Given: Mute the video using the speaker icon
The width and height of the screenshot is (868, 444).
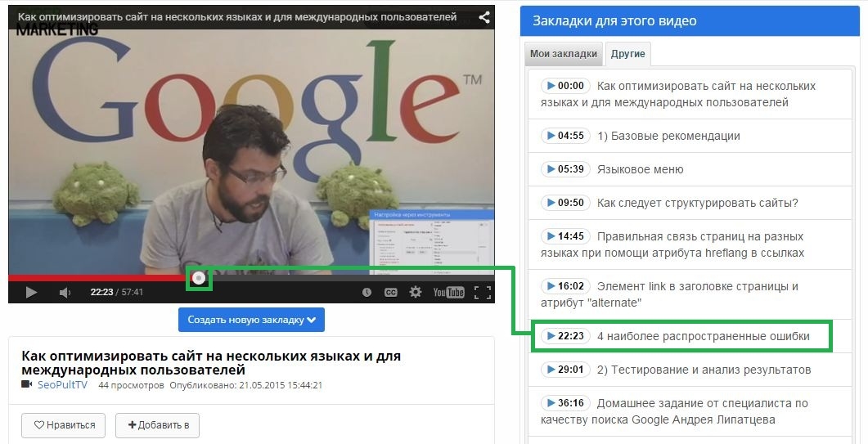Looking at the screenshot, I should [x=65, y=292].
